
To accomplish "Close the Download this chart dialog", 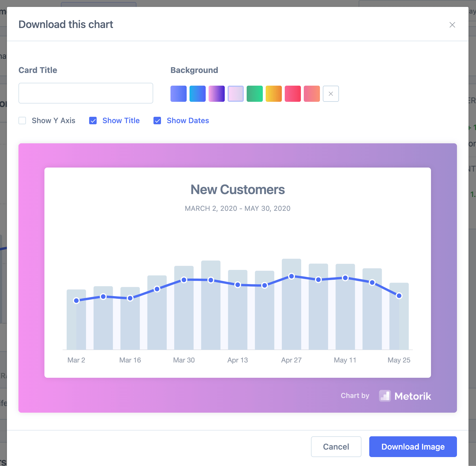I will tap(452, 25).
